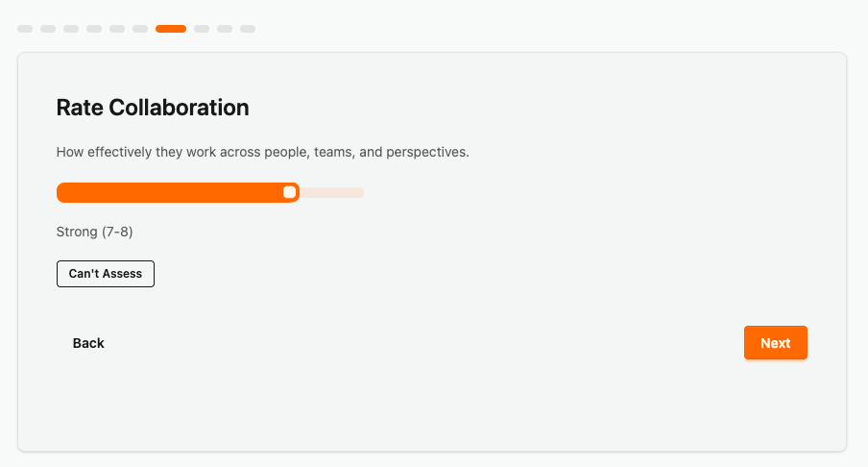Jump to the last progress step

click(x=248, y=29)
